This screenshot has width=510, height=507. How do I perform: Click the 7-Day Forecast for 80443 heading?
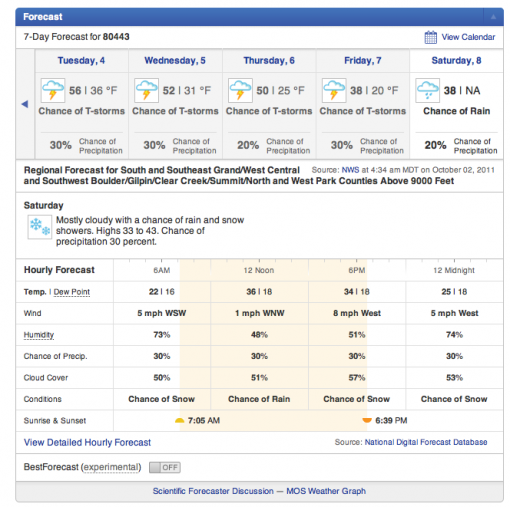(76, 37)
